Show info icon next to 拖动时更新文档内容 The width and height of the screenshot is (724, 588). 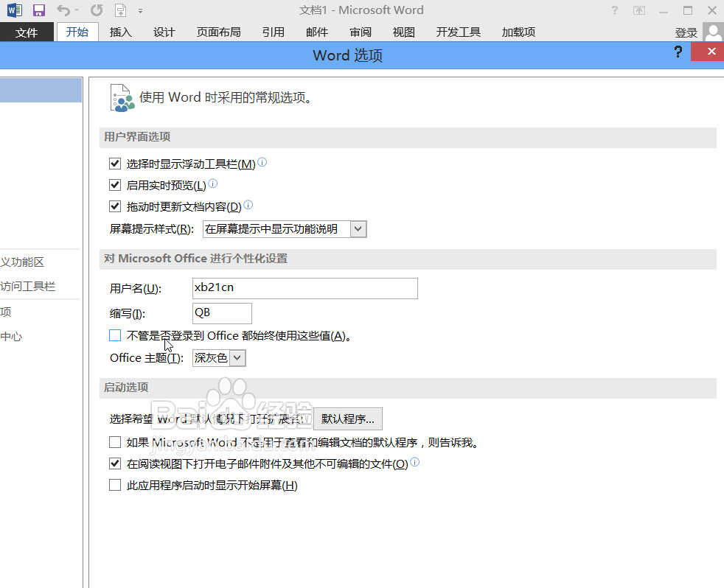(248, 205)
